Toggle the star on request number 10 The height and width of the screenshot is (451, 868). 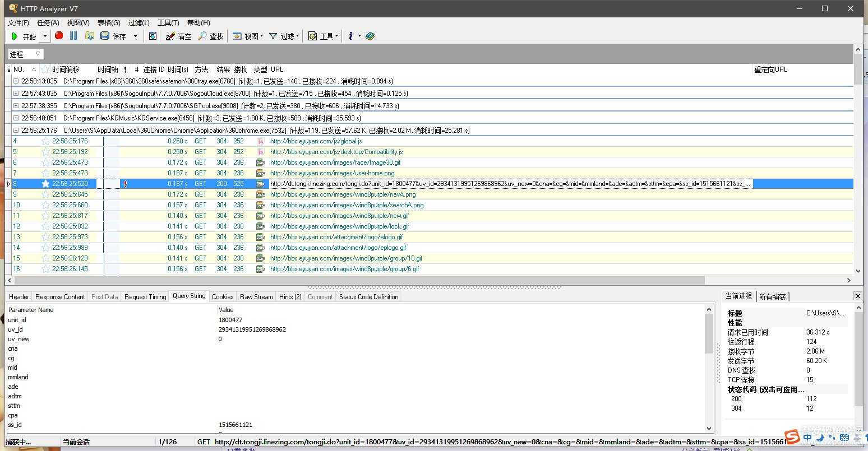click(x=45, y=205)
